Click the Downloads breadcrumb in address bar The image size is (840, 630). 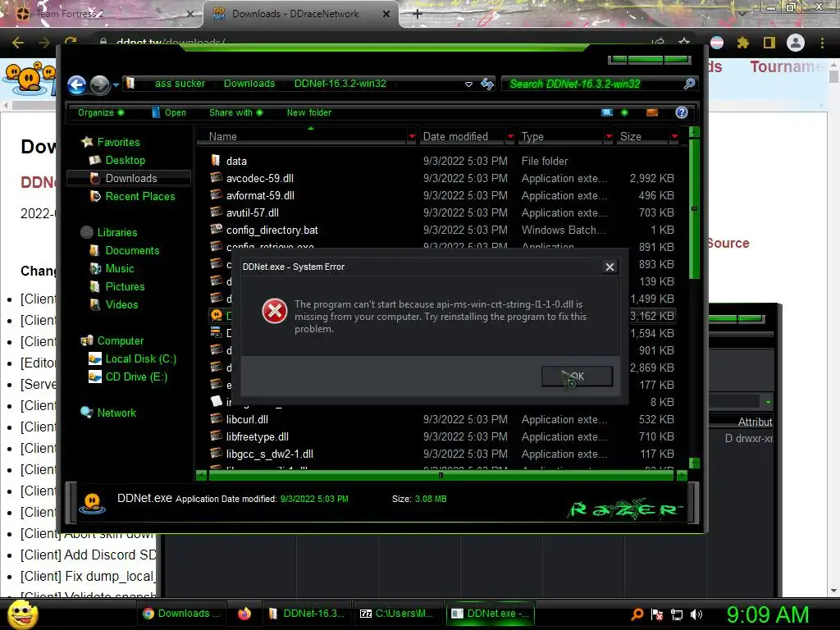click(249, 84)
